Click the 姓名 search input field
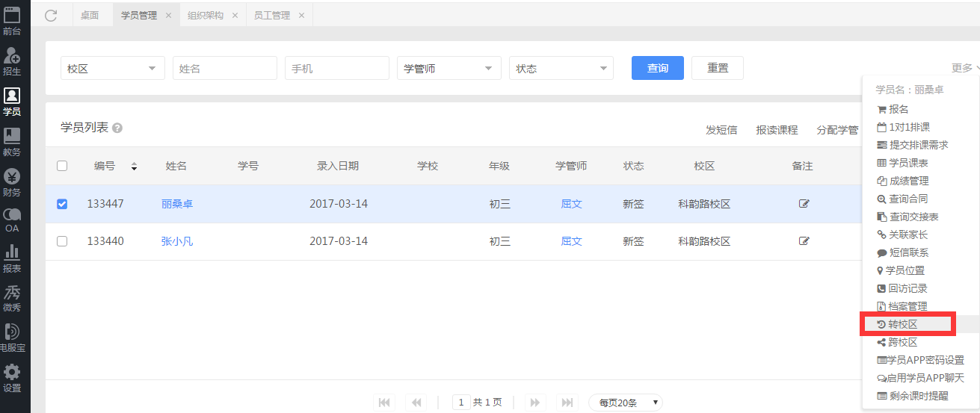This screenshot has height=413, width=980. point(225,68)
